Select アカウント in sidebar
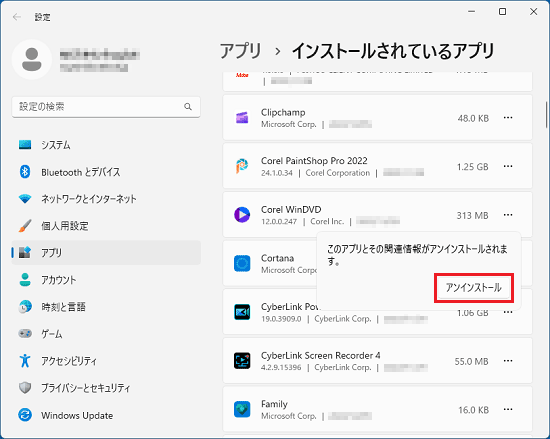 pos(106,280)
